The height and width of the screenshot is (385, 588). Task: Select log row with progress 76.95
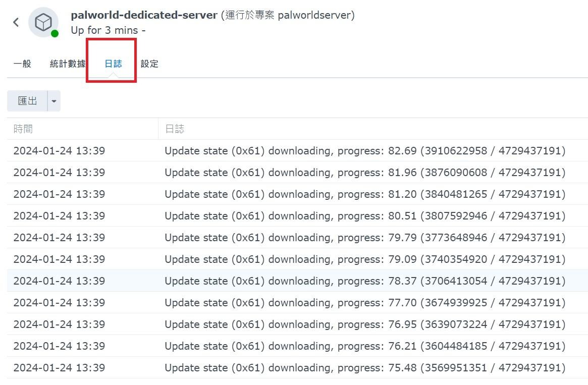coord(297,324)
